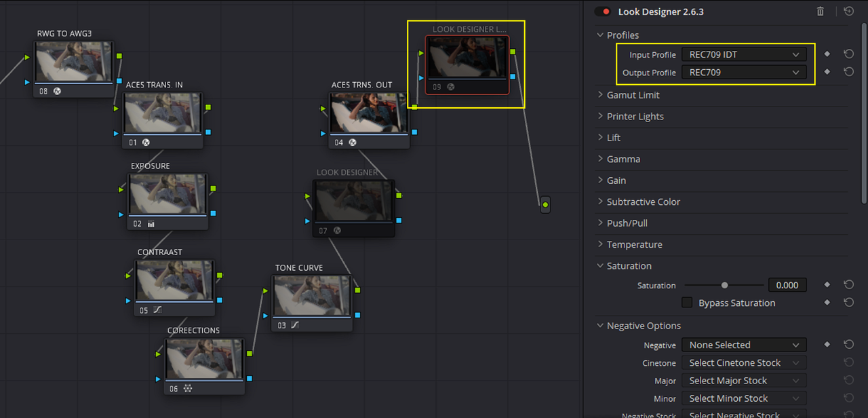Click the bars icon on EXPOSURE node
Image resolution: width=868 pixels, height=418 pixels.
[151, 224]
